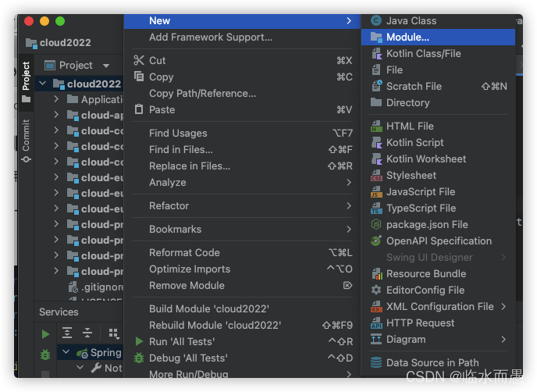This screenshot has height=392, width=537.
Task: Click Collapse All icon in Services toolbar
Action: coord(87,333)
